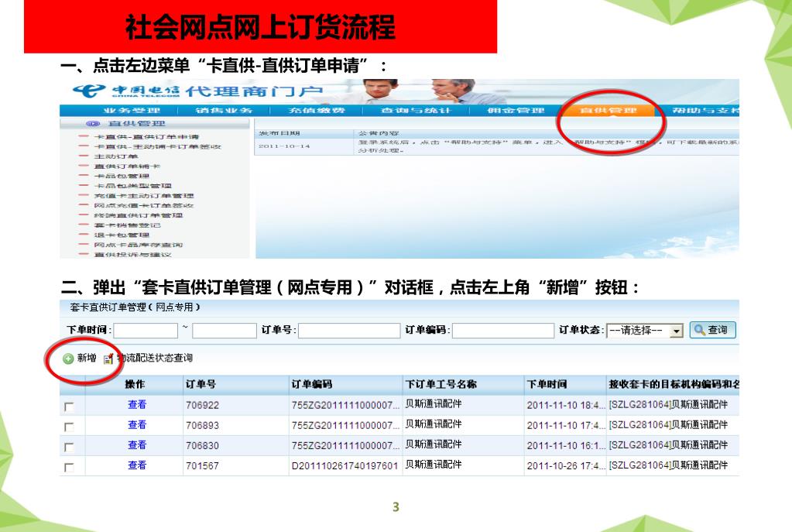792x532 pixels.
Task: Click the green plus 新增 button
Action: point(80,359)
